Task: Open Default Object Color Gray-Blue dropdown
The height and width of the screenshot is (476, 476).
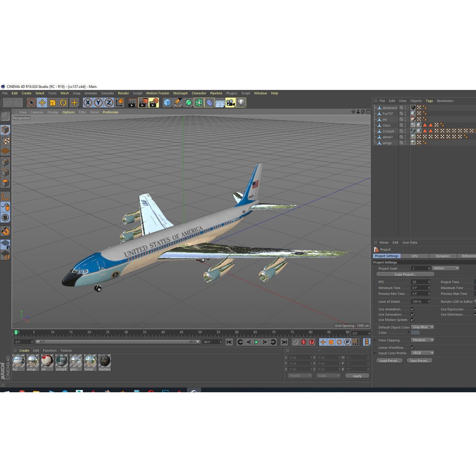Action: pos(423,327)
